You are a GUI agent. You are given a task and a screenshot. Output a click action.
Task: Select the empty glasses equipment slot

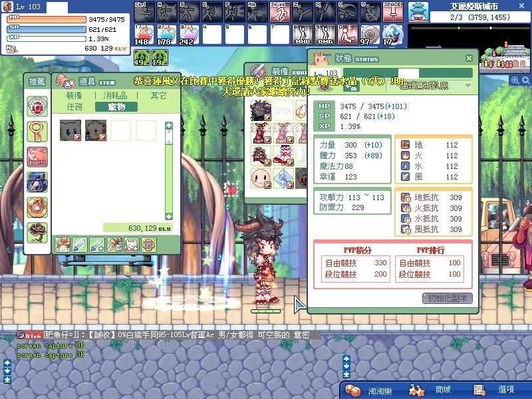tap(283, 110)
